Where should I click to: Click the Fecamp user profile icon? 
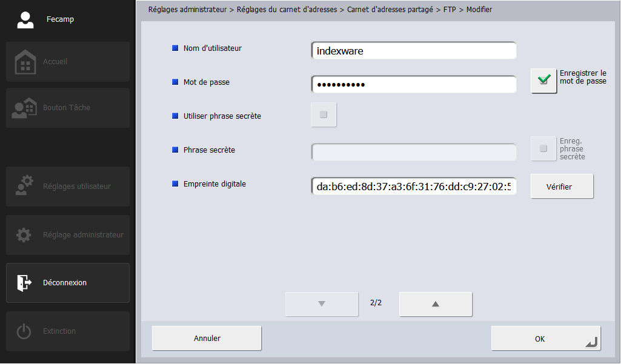click(25, 19)
